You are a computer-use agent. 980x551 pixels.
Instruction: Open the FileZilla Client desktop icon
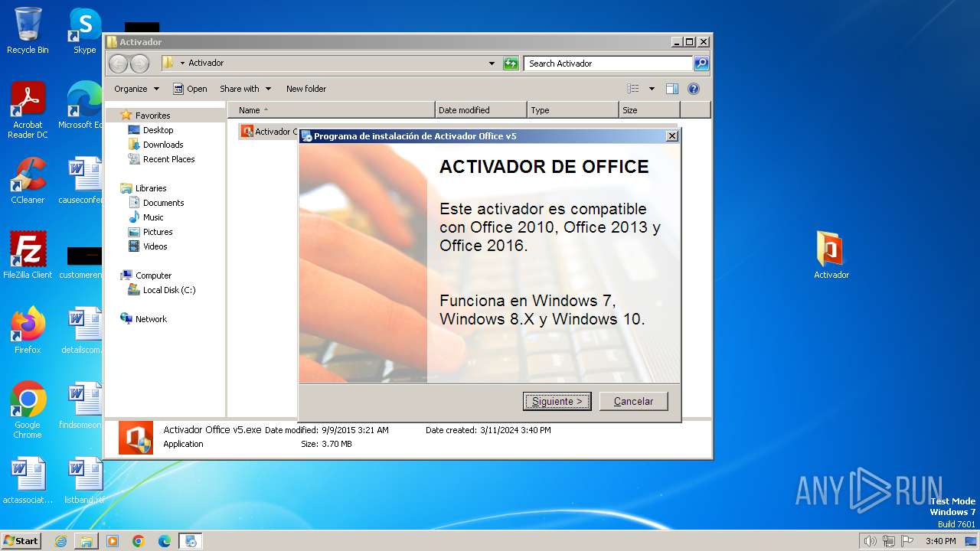click(x=28, y=256)
